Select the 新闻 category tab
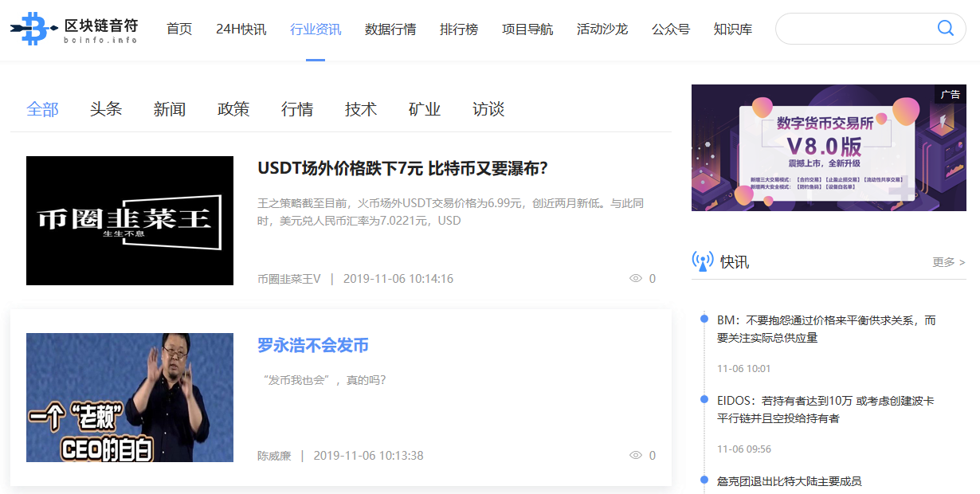The height and width of the screenshot is (494, 980). [170, 109]
